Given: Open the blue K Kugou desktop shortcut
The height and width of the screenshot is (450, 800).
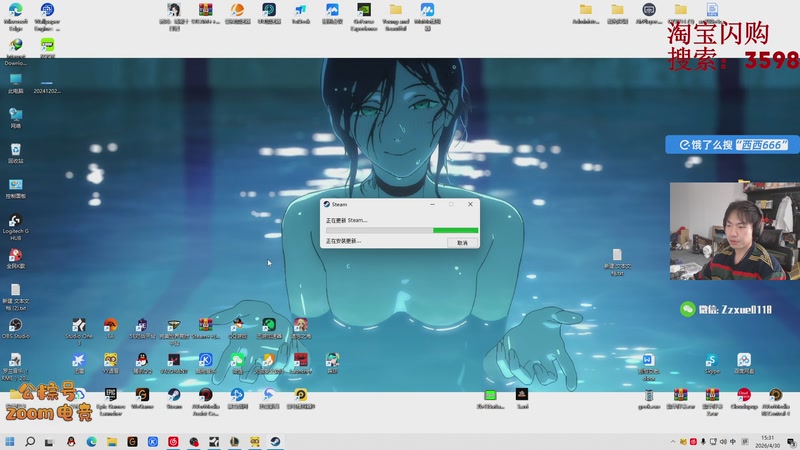Looking at the screenshot, I should point(206,363).
